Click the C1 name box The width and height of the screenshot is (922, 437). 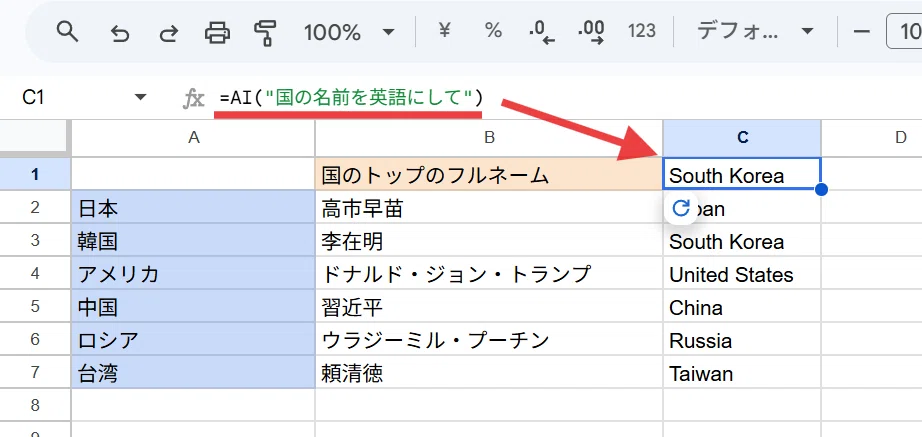[x=34, y=97]
